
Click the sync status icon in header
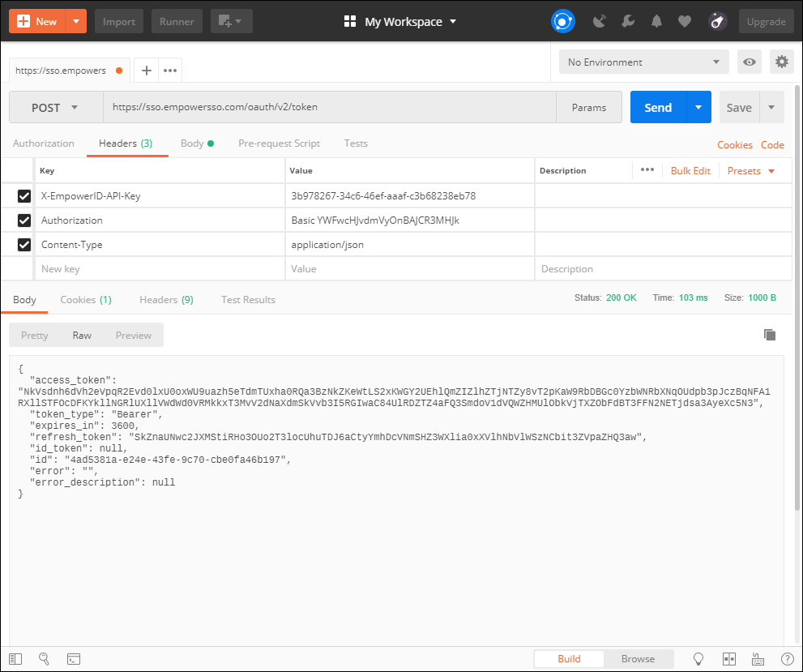click(562, 21)
